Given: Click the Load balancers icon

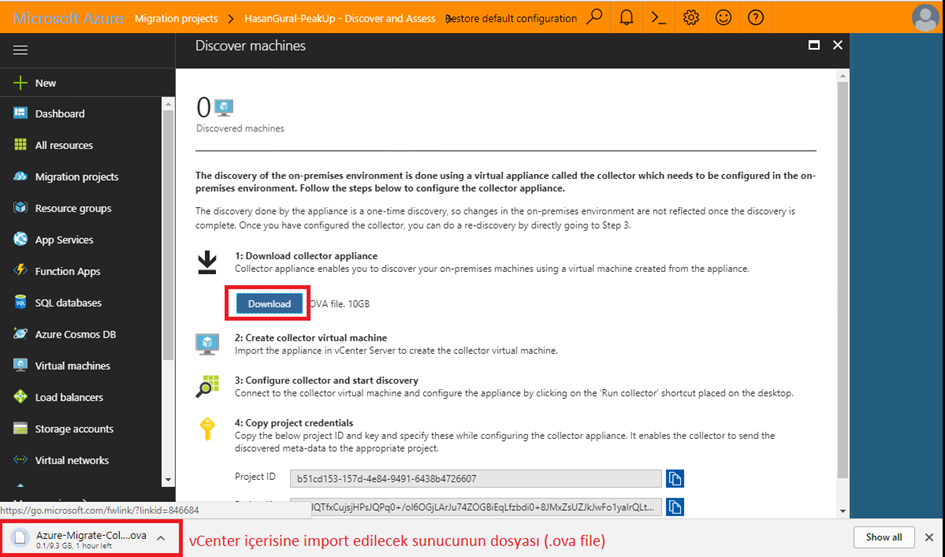Looking at the screenshot, I should [x=20, y=397].
